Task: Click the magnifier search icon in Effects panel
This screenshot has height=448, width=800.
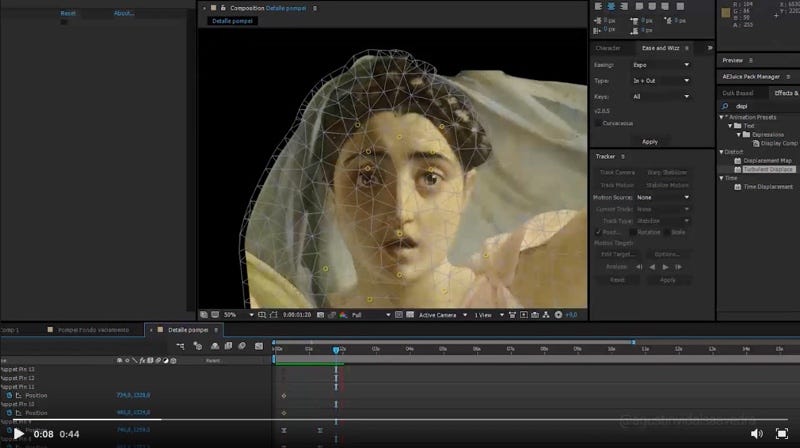Action: pos(725,106)
